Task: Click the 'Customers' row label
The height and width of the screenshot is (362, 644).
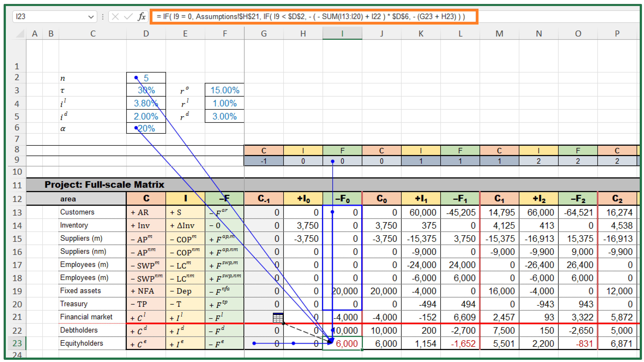Action: (77, 212)
